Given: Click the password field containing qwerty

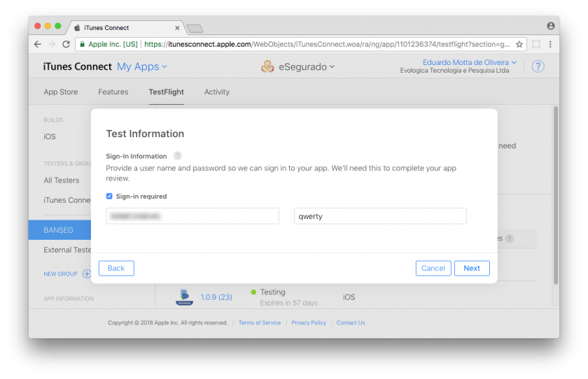Looking at the screenshot, I should click(380, 216).
